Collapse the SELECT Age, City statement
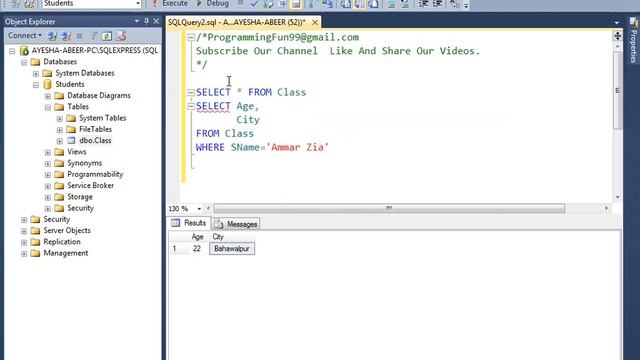640x360 pixels. pos(191,107)
